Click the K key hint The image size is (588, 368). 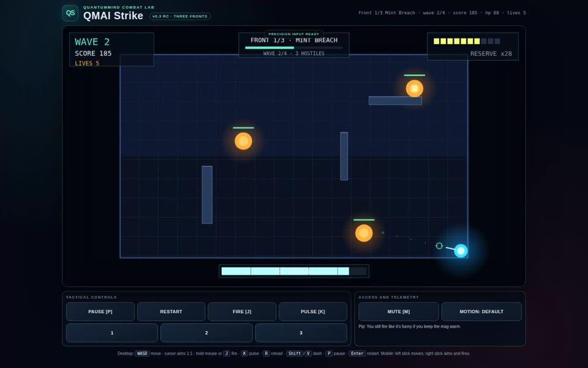244,353
